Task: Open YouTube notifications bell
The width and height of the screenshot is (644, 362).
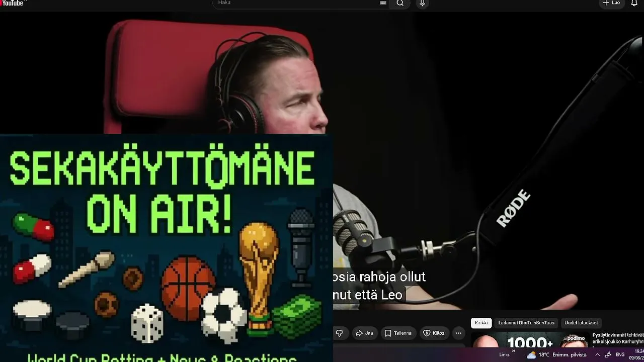Action: click(634, 3)
